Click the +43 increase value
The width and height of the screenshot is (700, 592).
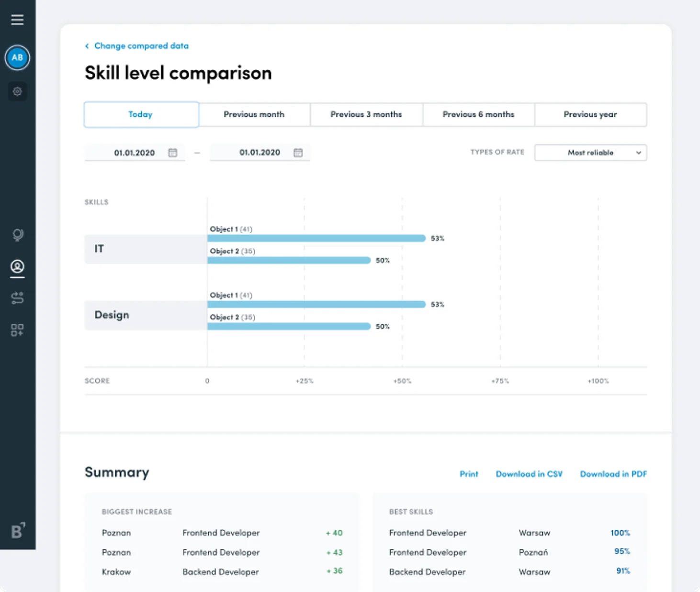(334, 552)
